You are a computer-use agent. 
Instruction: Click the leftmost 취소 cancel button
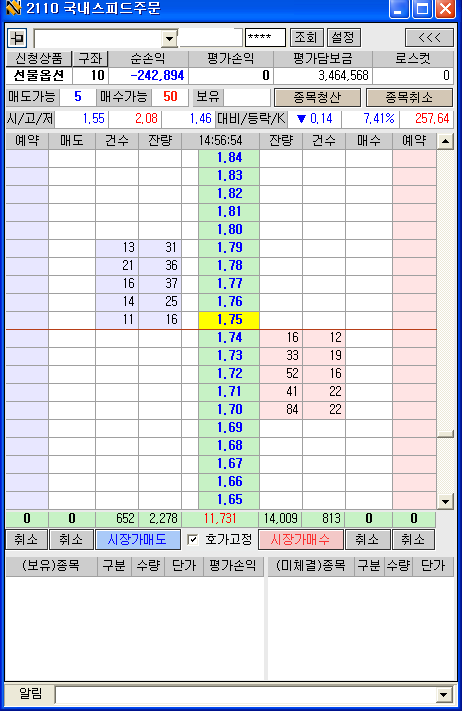[26, 540]
